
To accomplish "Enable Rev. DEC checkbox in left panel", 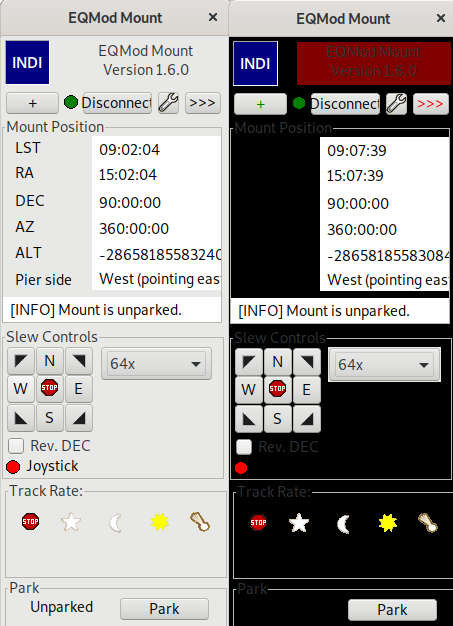I will [x=16, y=446].
